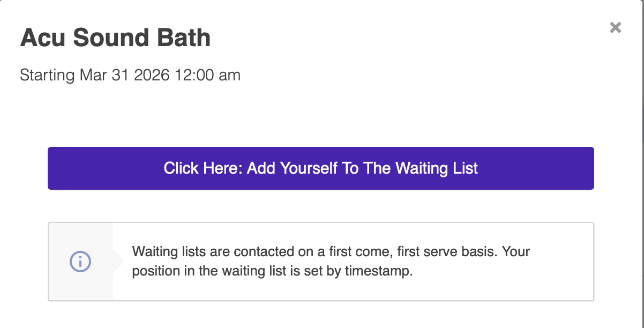The height and width of the screenshot is (328, 644).
Task: Select the Acu Sound Bath title text
Action: [x=116, y=38]
